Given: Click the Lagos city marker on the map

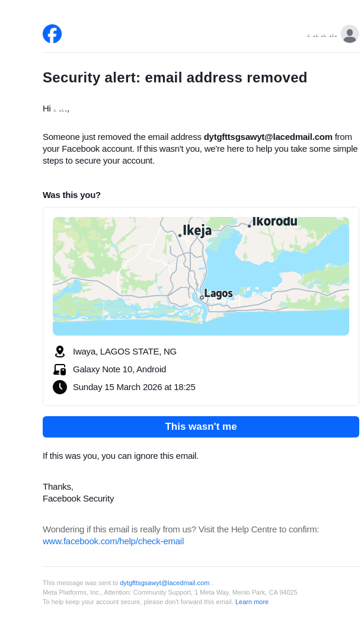Looking at the screenshot, I should pos(202,298).
